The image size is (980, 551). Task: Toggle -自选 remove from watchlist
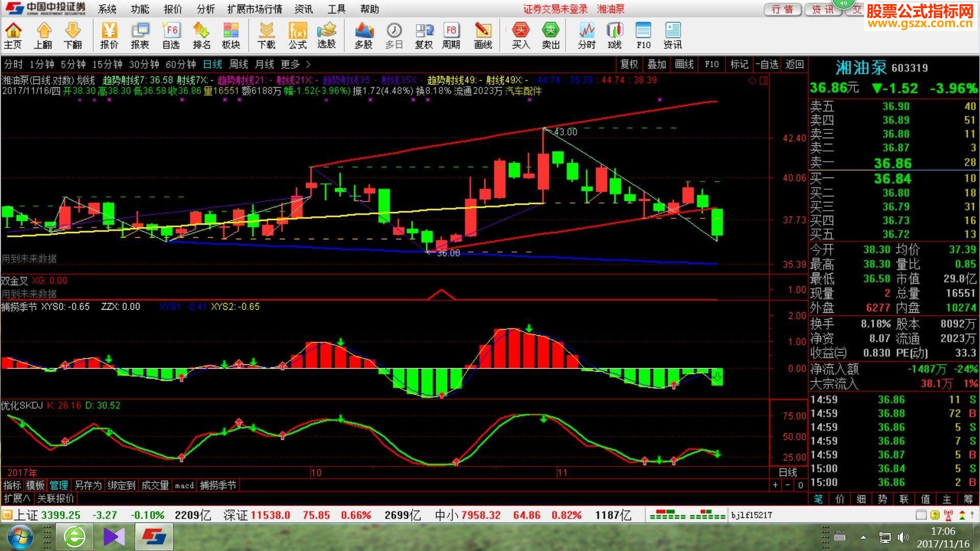[x=767, y=64]
